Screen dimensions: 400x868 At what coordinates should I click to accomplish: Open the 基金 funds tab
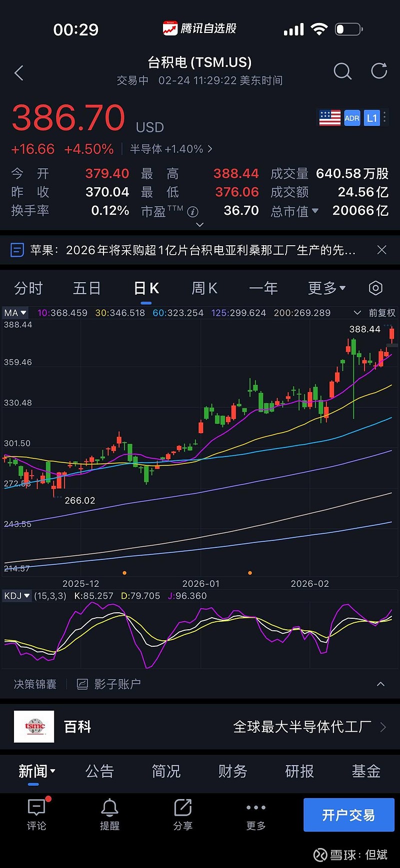pos(366,771)
